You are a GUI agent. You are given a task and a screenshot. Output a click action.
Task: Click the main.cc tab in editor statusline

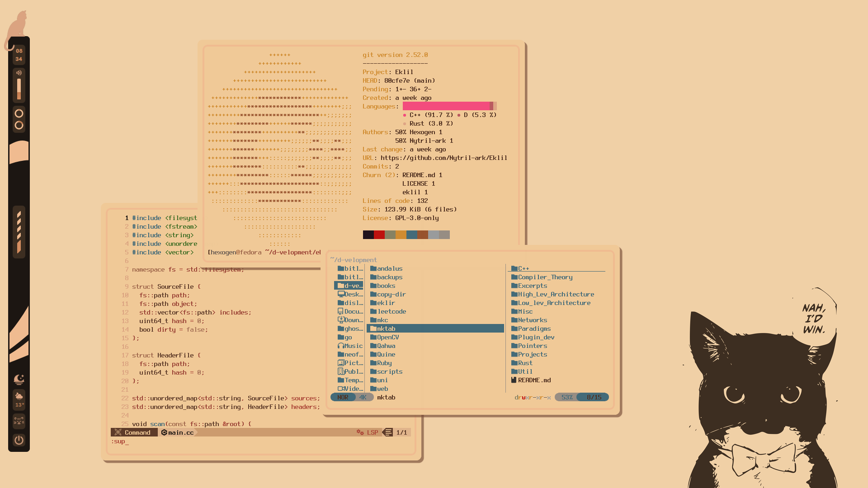point(178,432)
